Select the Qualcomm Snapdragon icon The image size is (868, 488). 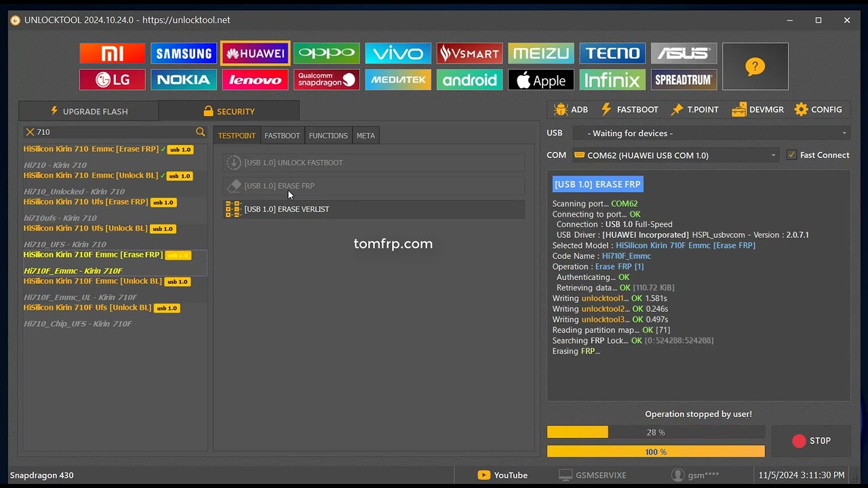tap(327, 80)
